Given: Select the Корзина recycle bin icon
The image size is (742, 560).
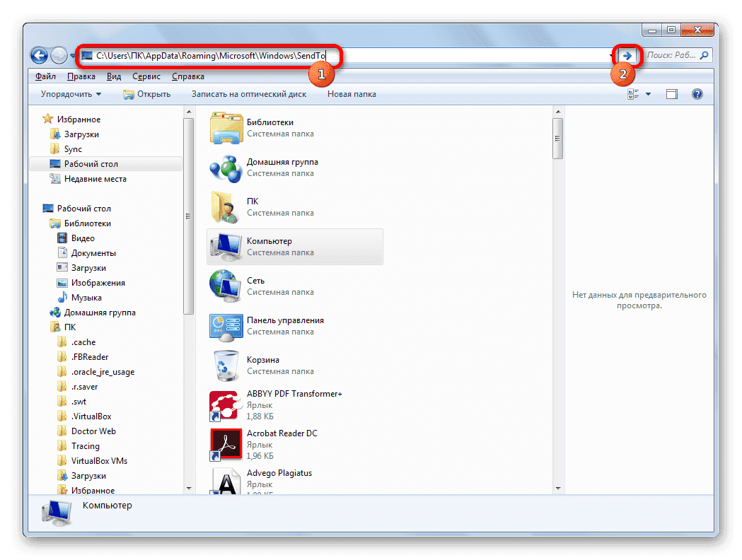Looking at the screenshot, I should pos(226,366).
